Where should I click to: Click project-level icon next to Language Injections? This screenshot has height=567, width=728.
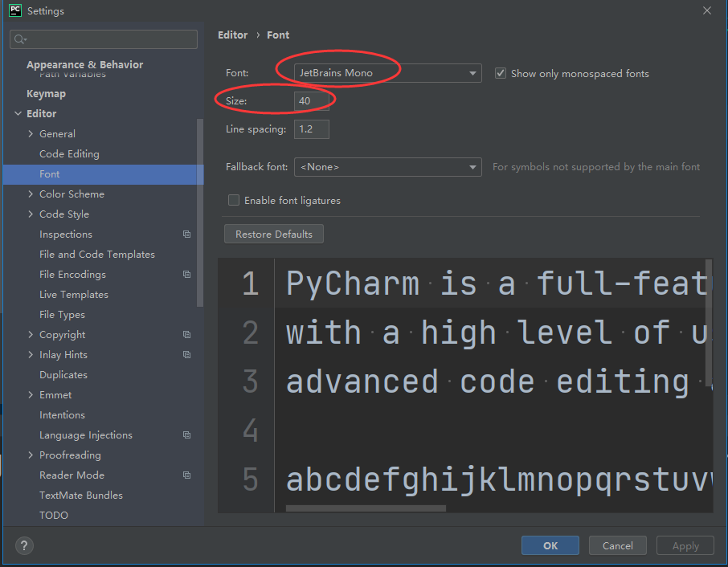pos(186,434)
